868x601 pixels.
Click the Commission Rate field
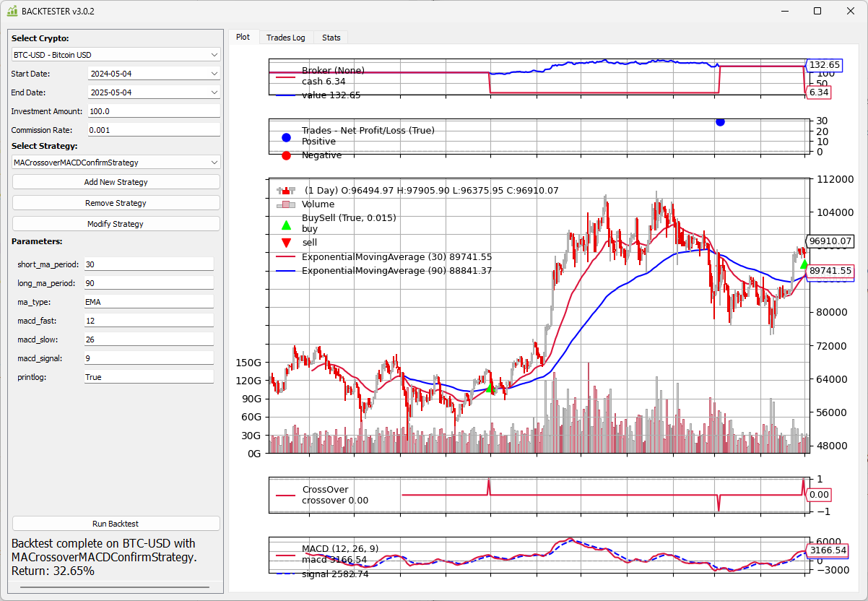(154, 130)
